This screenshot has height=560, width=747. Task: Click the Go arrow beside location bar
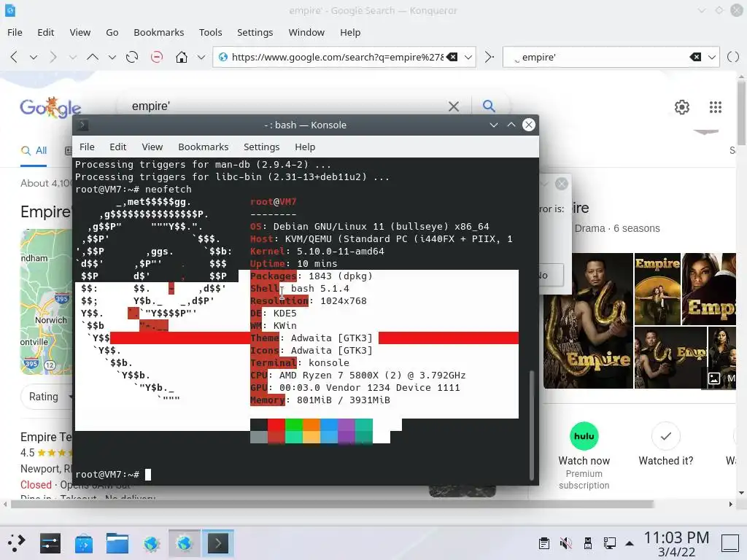489,57
